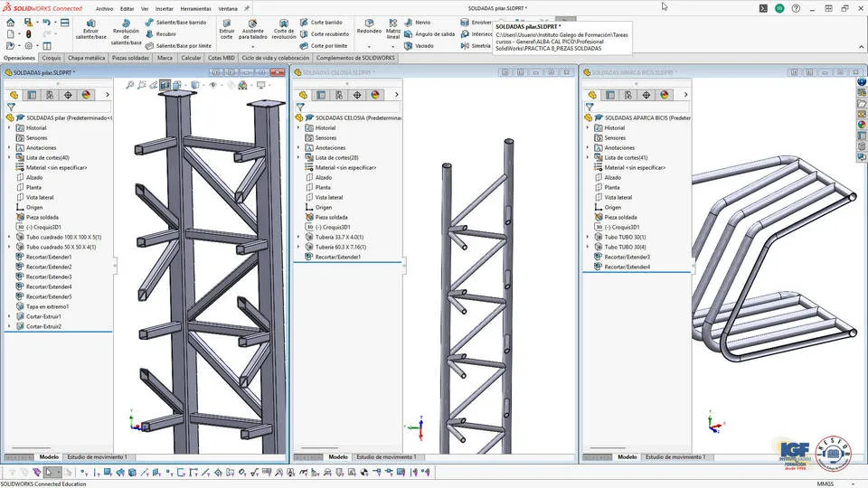
Task: Open PropertyManager tab in APARCA BICIS window
Action: click(610, 95)
